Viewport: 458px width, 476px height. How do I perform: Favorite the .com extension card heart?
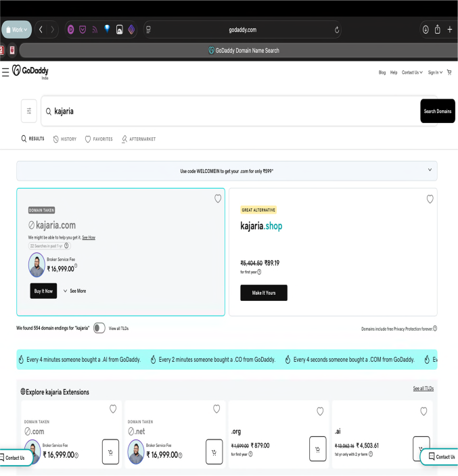point(113,409)
